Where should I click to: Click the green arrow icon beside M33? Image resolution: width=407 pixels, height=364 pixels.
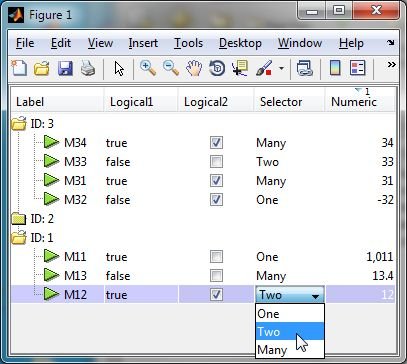point(52,162)
